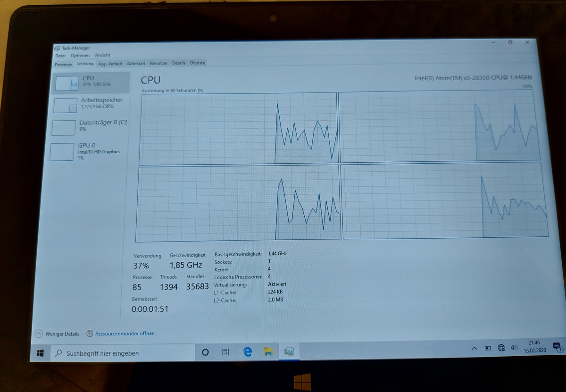Launch Microsoft Edge from taskbar
This screenshot has height=392, width=566.
click(247, 351)
